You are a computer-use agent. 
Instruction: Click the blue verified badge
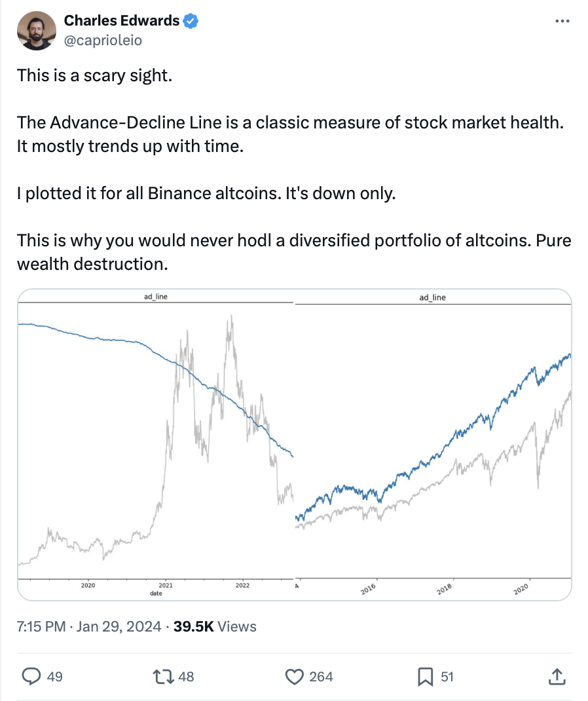tap(191, 20)
